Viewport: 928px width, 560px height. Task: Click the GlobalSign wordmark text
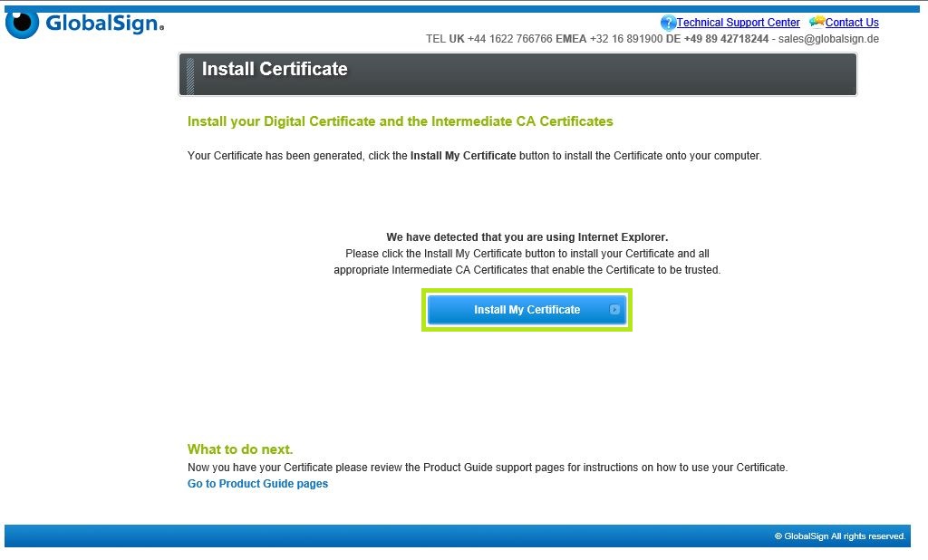coord(104,24)
